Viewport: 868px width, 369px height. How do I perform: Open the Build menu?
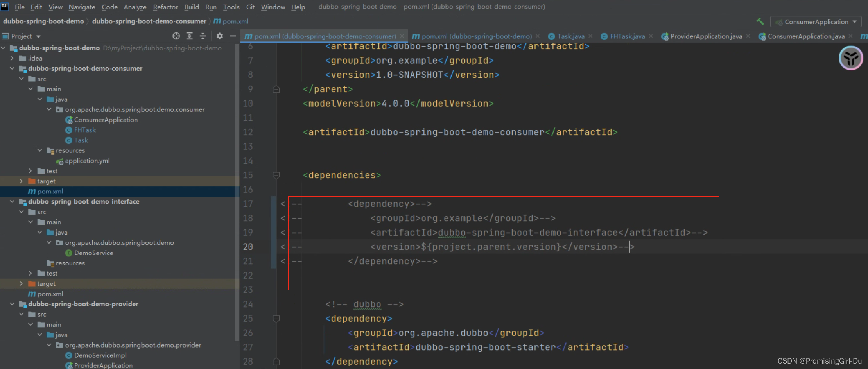(192, 7)
